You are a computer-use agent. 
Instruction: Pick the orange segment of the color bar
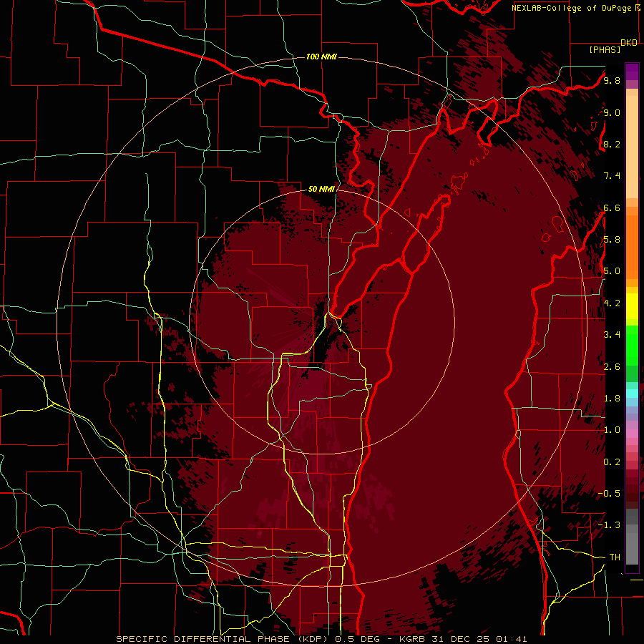tap(632, 246)
